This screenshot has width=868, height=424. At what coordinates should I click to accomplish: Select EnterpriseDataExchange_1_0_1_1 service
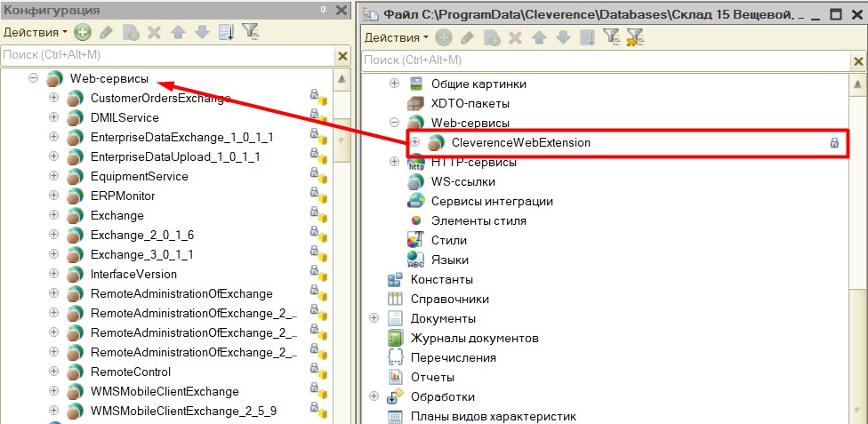click(x=182, y=137)
